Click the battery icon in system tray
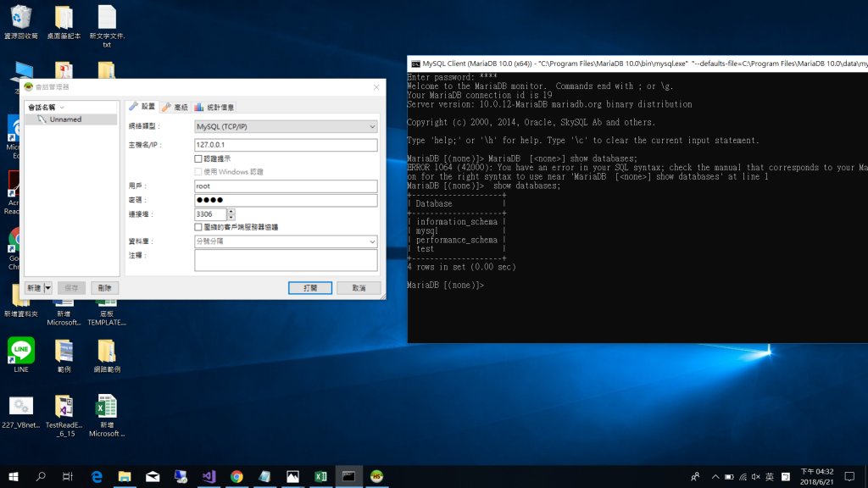 (729, 477)
